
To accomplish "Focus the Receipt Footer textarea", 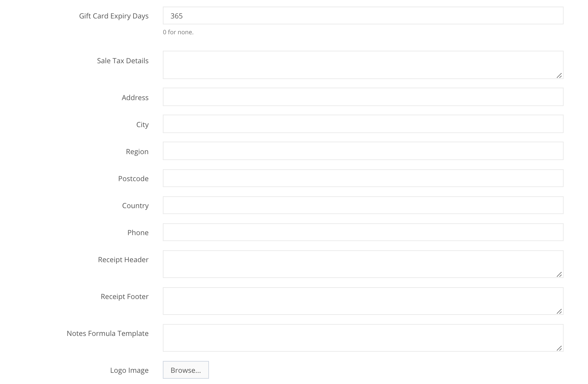I will point(363,301).
